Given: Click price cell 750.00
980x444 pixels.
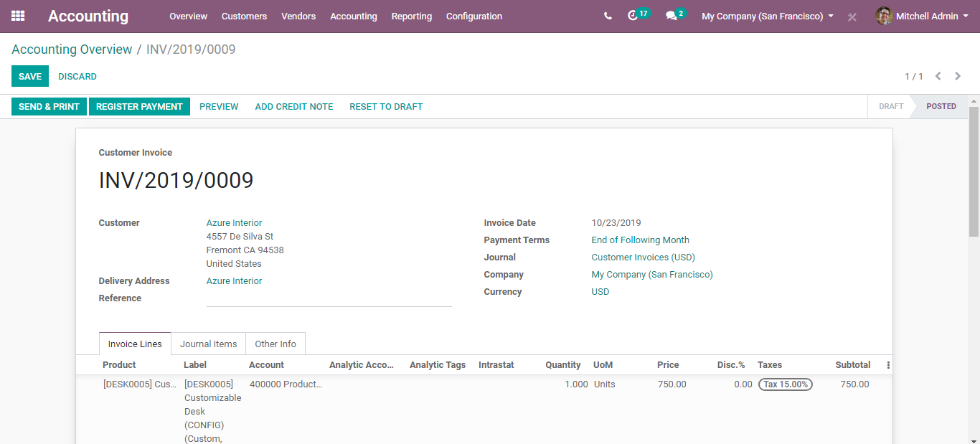Looking at the screenshot, I should 672,384.
